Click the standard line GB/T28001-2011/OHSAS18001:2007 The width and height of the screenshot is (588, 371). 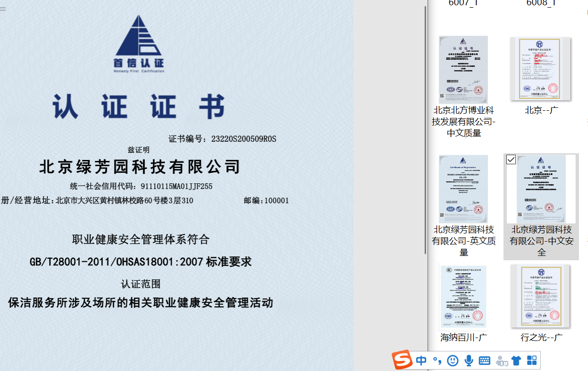(117, 262)
